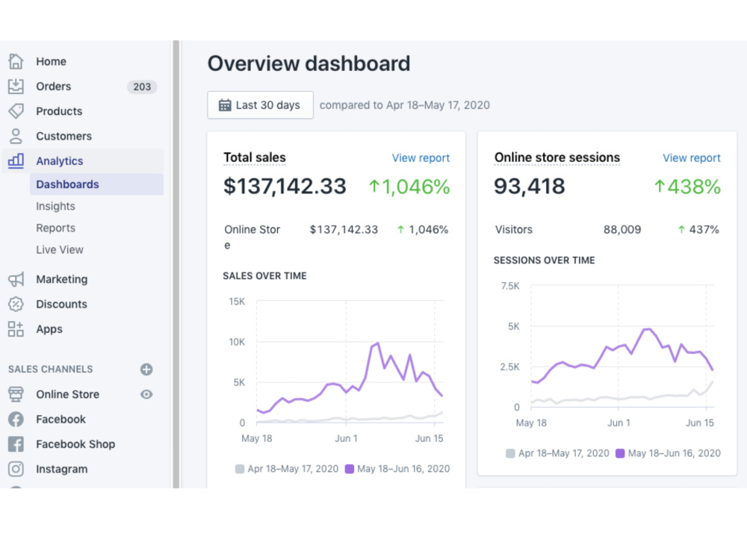Screen dimensions: 747x560
Task: Click compared to Apr 18–May 17, 2020 text
Action: pos(404,105)
